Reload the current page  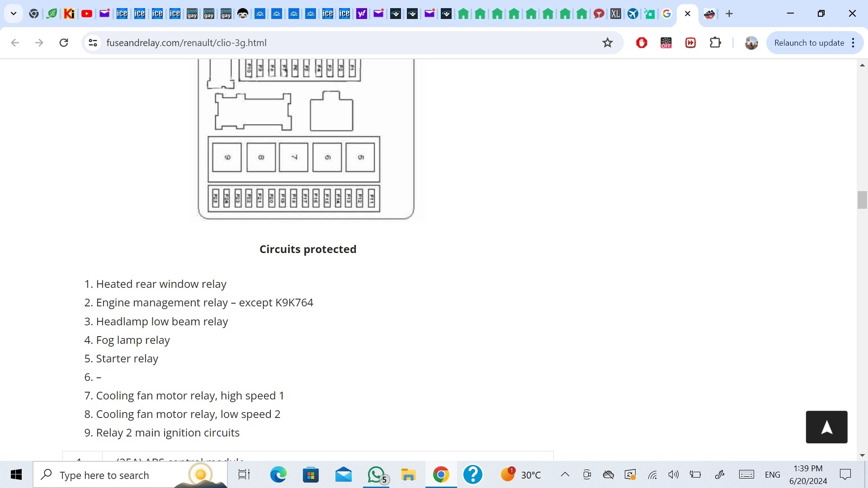point(64,43)
